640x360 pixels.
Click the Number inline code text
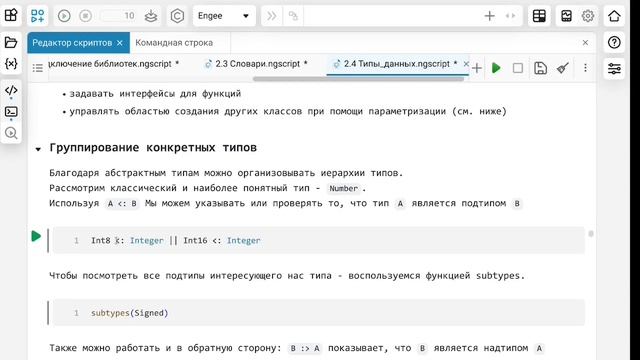coord(344,189)
